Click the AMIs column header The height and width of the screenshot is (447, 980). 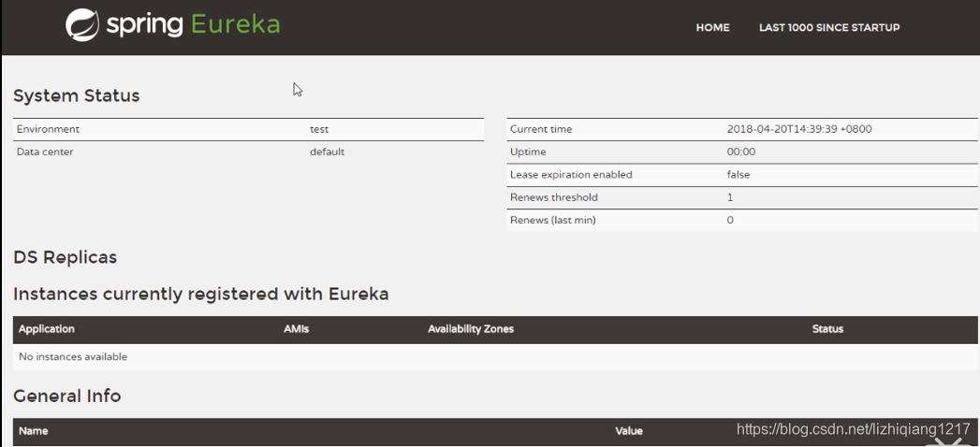click(x=297, y=329)
